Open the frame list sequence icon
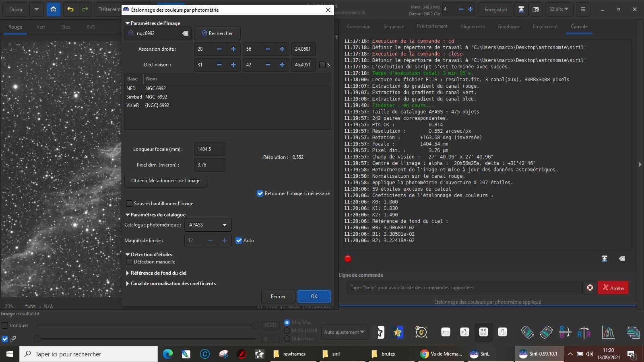The image size is (644, 362). [633, 332]
